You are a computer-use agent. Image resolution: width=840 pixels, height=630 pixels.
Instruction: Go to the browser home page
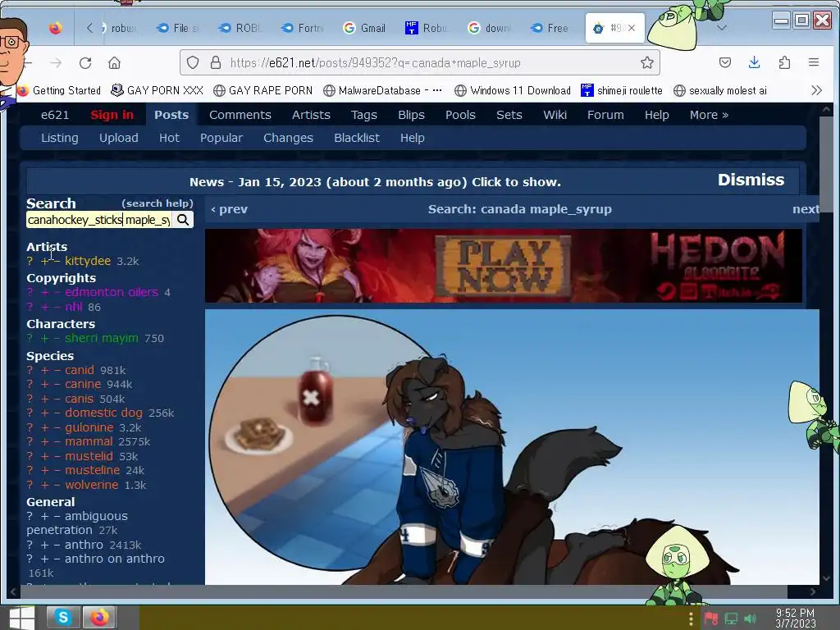point(114,62)
